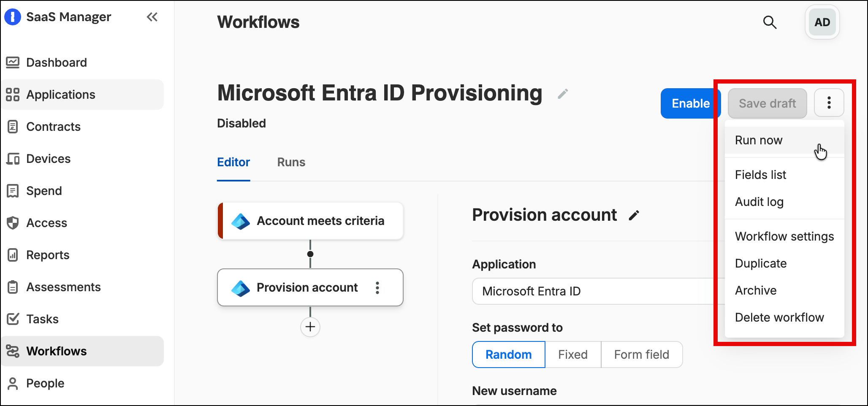Open Reports in sidebar
Viewport: 868px width, 406px height.
click(82, 255)
